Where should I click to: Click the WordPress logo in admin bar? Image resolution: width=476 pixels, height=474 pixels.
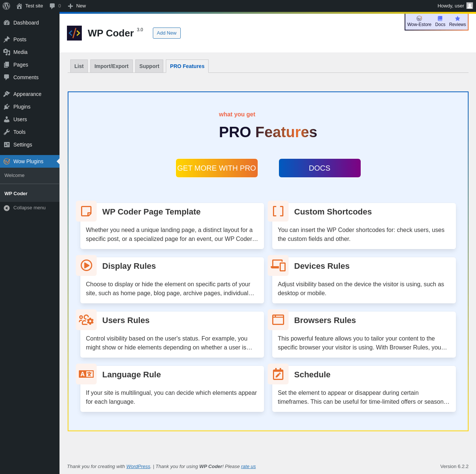coord(6,6)
